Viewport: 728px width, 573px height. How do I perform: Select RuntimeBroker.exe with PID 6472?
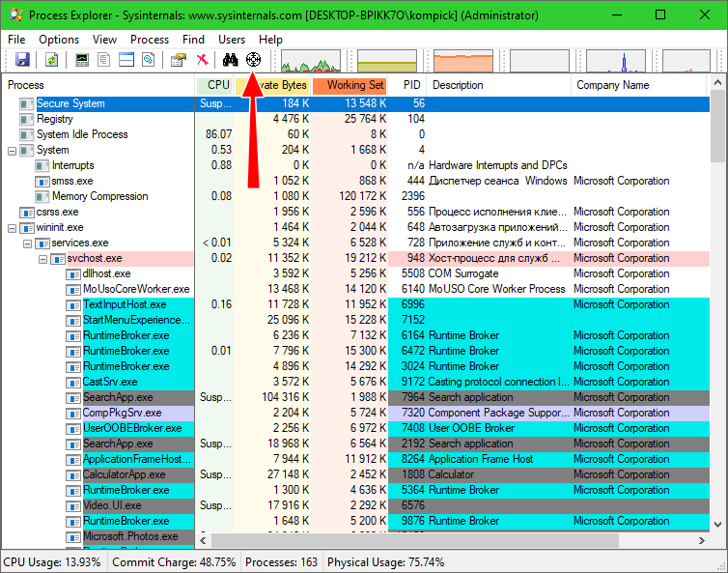(x=355, y=351)
